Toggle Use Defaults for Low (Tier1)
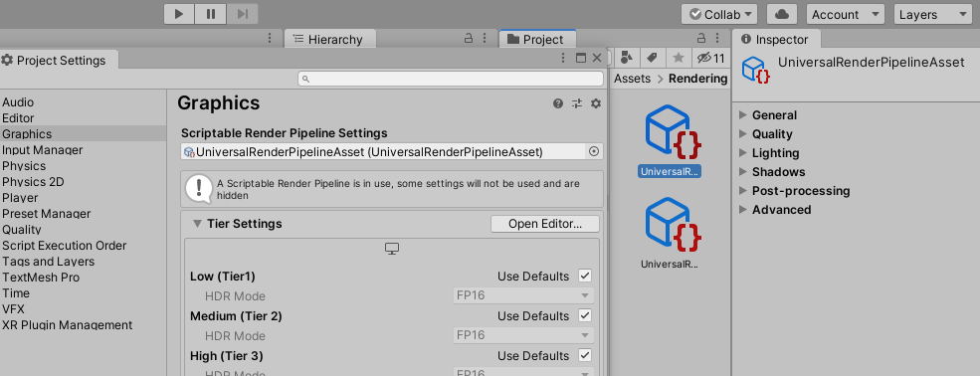 (585, 276)
